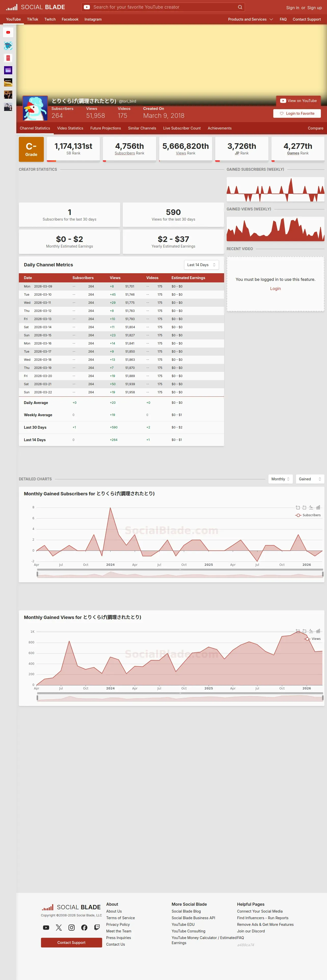Open the red T-Series sidebar thumbnail
This screenshot has height=980, width=327.
tap(8, 58)
